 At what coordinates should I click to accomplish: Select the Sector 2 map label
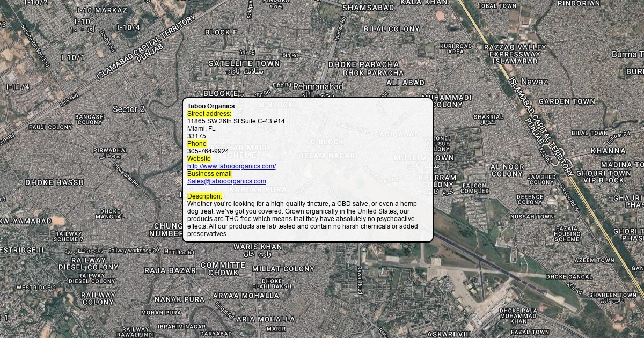coord(128,109)
